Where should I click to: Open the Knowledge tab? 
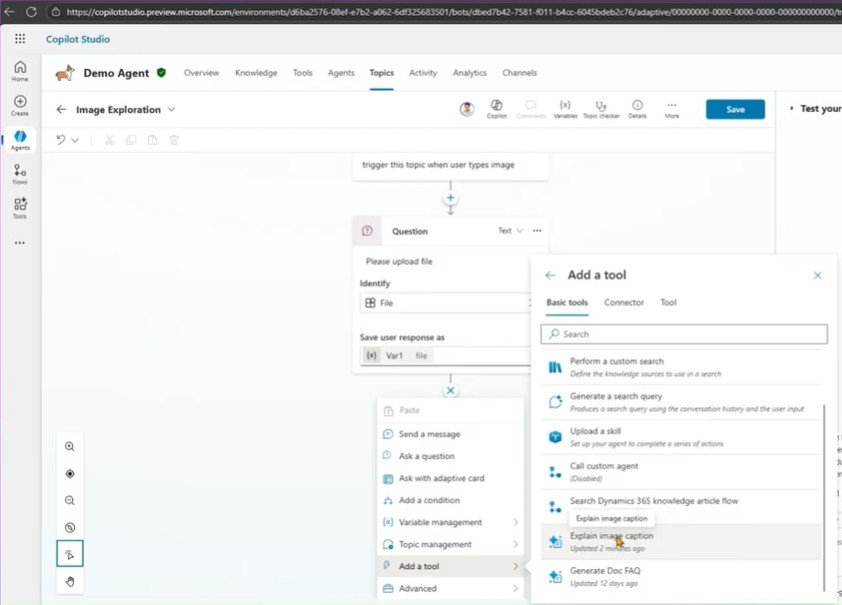(x=256, y=73)
